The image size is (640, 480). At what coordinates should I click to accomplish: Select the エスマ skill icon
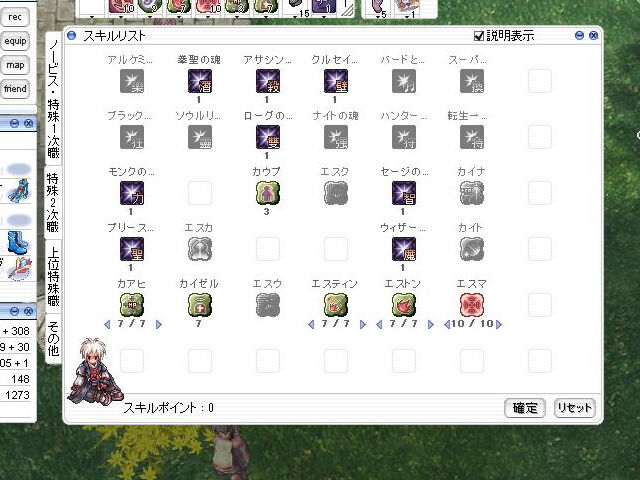pos(471,304)
